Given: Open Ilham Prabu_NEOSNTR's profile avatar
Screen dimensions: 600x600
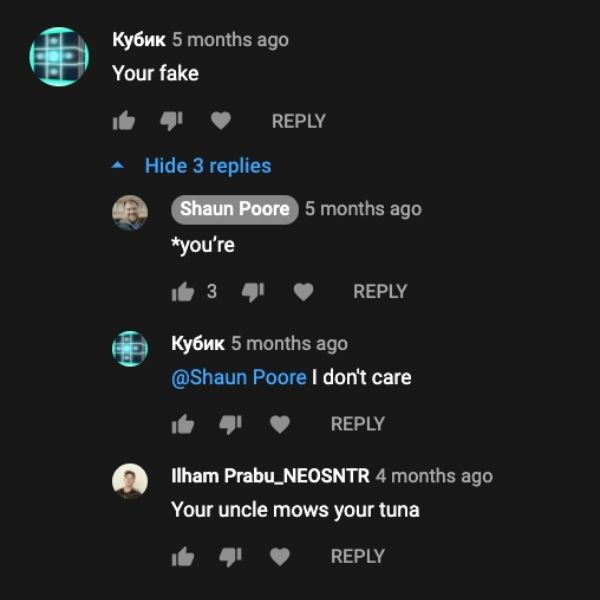Looking at the screenshot, I should tap(130, 481).
